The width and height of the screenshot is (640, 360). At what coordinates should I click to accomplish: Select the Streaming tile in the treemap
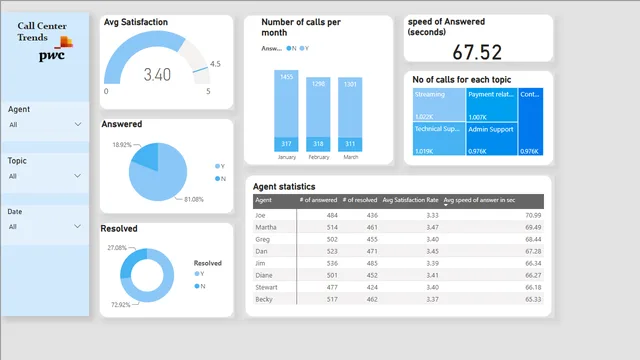click(x=439, y=105)
